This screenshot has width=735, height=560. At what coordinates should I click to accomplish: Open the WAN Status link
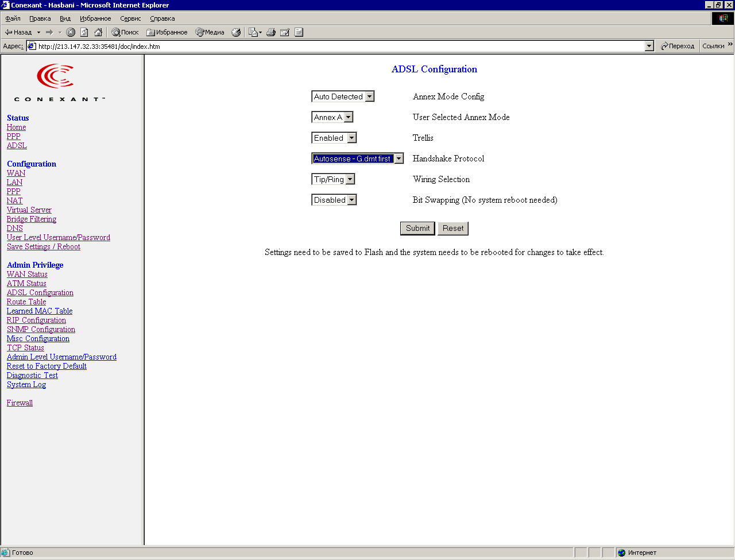click(x=27, y=274)
